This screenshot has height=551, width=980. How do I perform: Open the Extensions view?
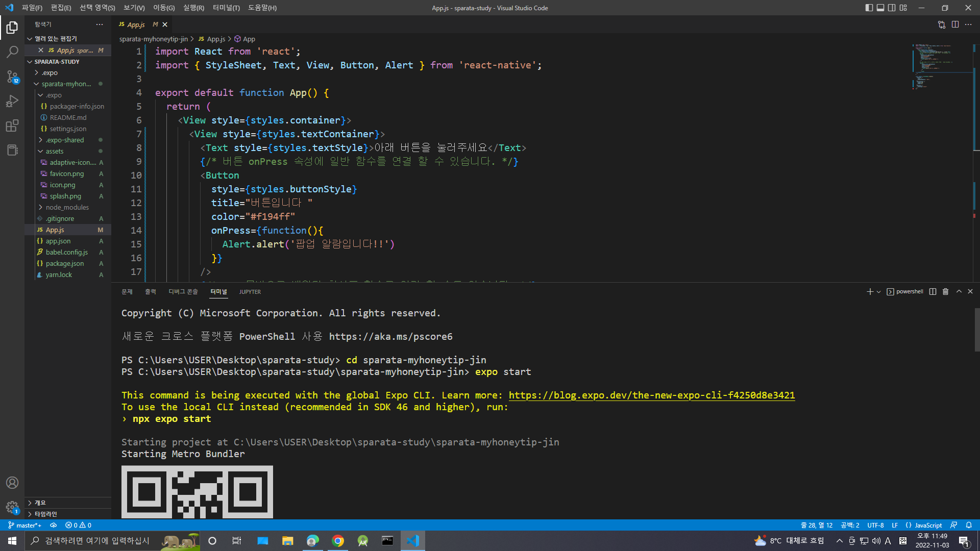point(12,126)
